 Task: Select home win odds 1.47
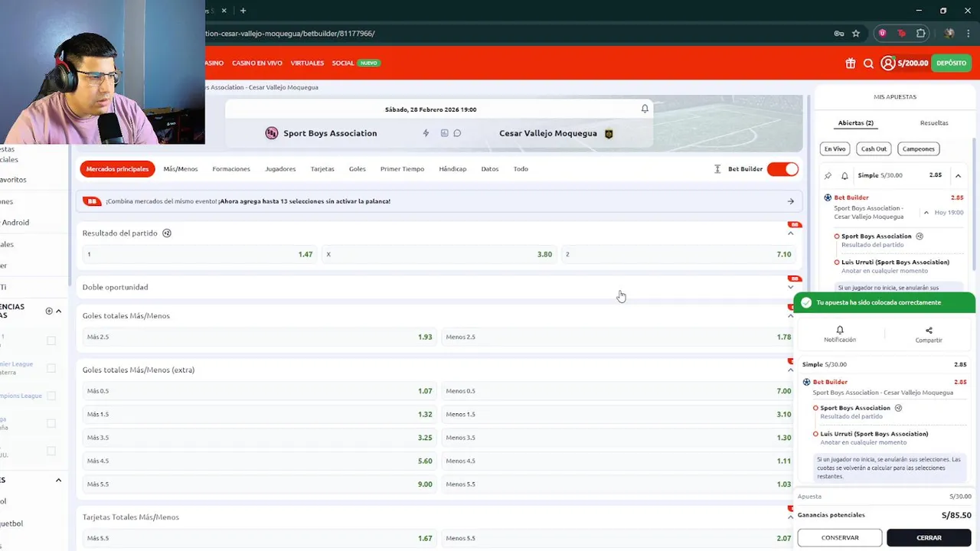coord(200,254)
